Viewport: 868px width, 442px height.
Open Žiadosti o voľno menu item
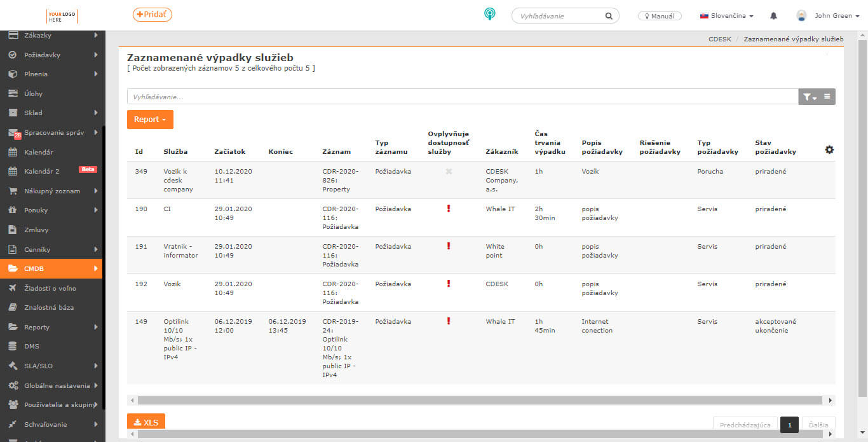[50, 288]
